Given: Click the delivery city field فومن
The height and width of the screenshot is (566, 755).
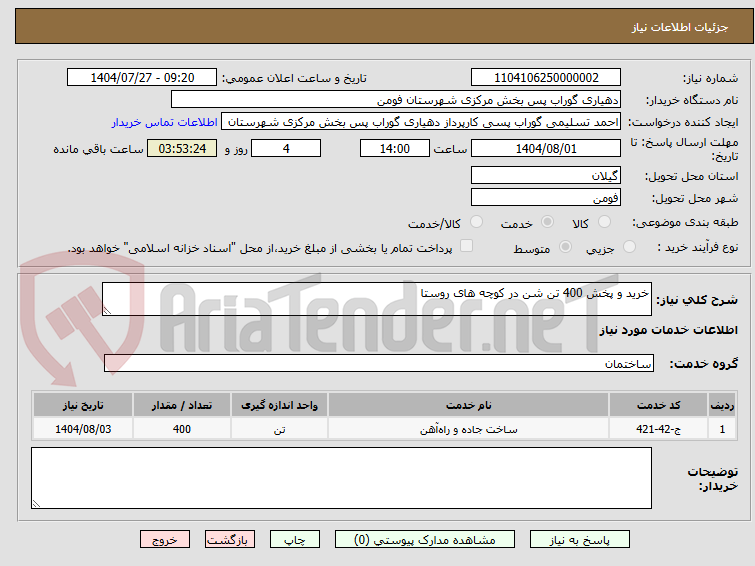Looking at the screenshot, I should (x=546, y=197).
